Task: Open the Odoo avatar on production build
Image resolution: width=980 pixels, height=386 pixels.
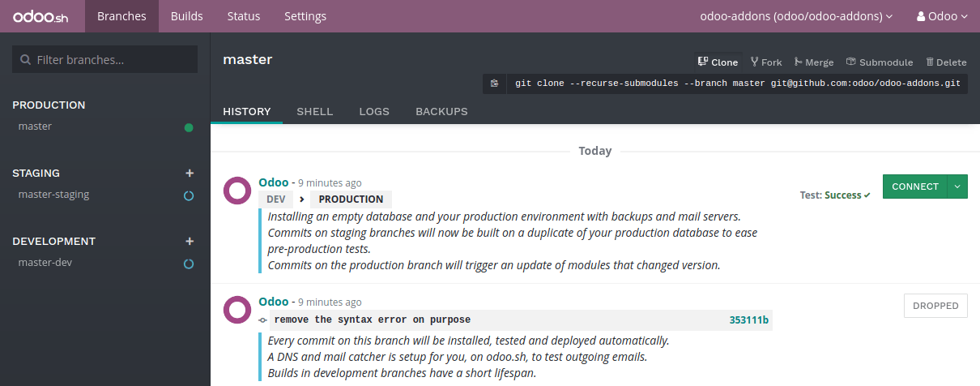Action: click(237, 191)
